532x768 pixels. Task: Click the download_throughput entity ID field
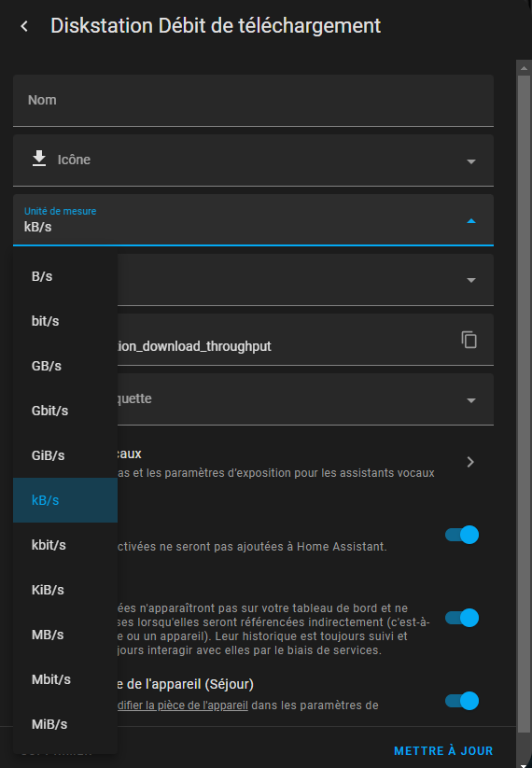pyautogui.click(x=253, y=340)
